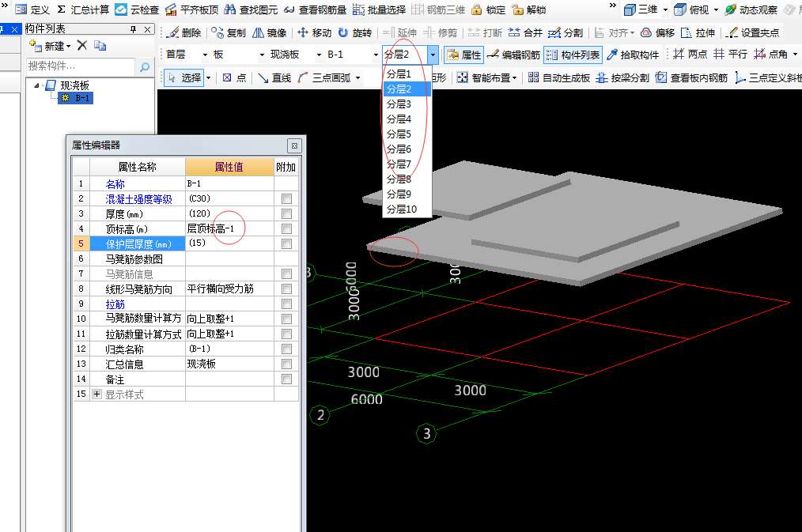Toggle 附加 checkbox for 保护层厚度
Image resolution: width=802 pixels, height=532 pixels.
[x=286, y=243]
